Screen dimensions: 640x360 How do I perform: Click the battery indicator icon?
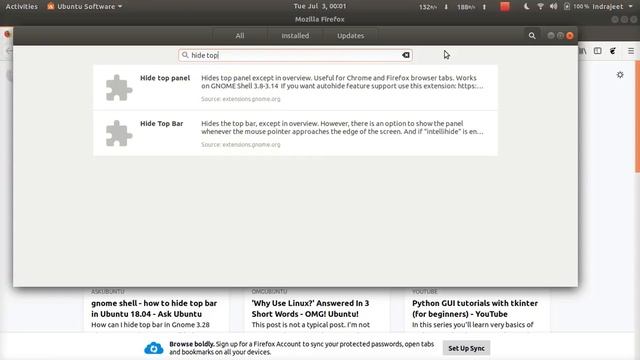[567, 7]
